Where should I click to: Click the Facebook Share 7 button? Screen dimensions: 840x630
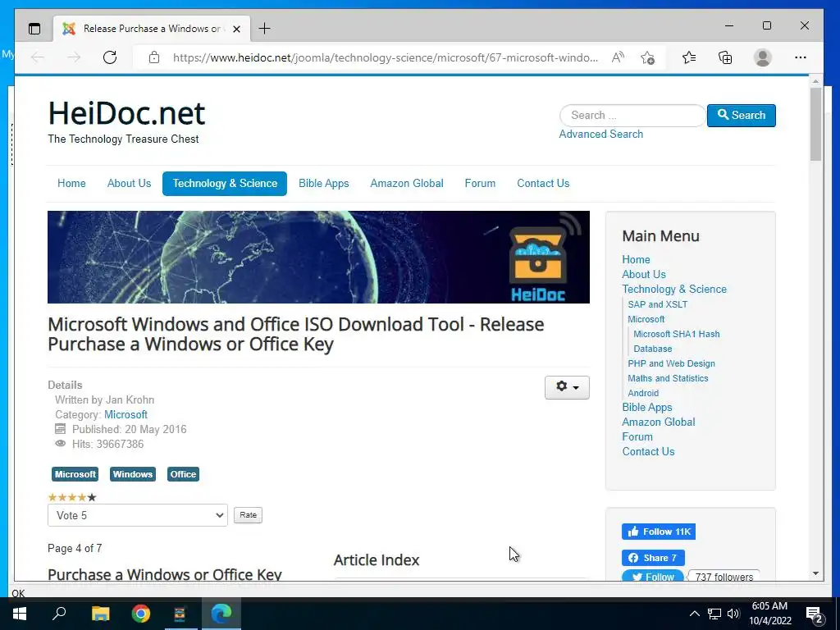(x=653, y=558)
